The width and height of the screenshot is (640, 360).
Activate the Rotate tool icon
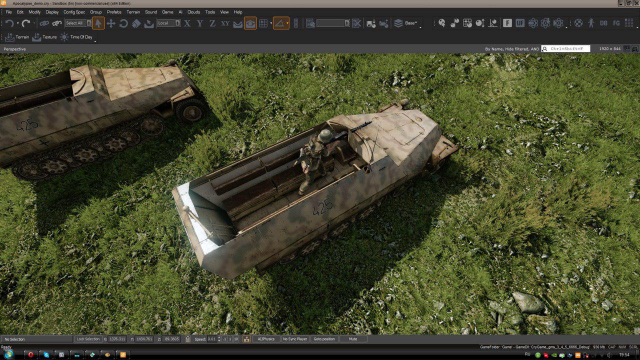tap(124, 24)
